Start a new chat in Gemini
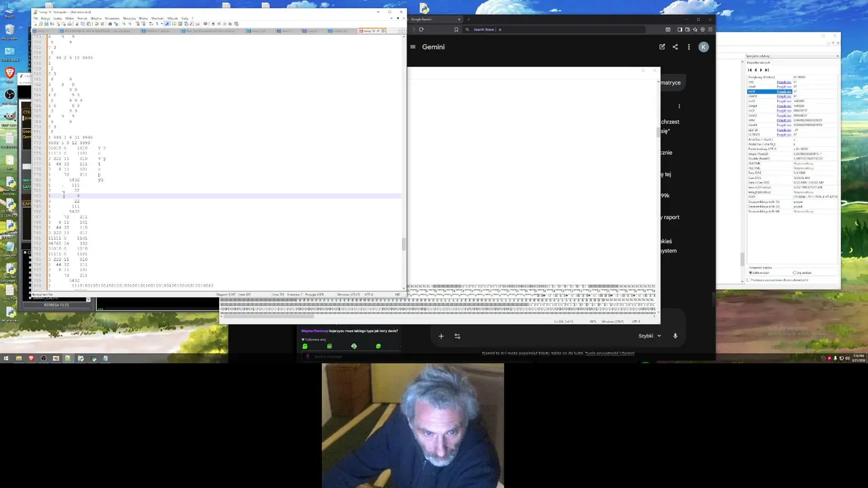 662,47
